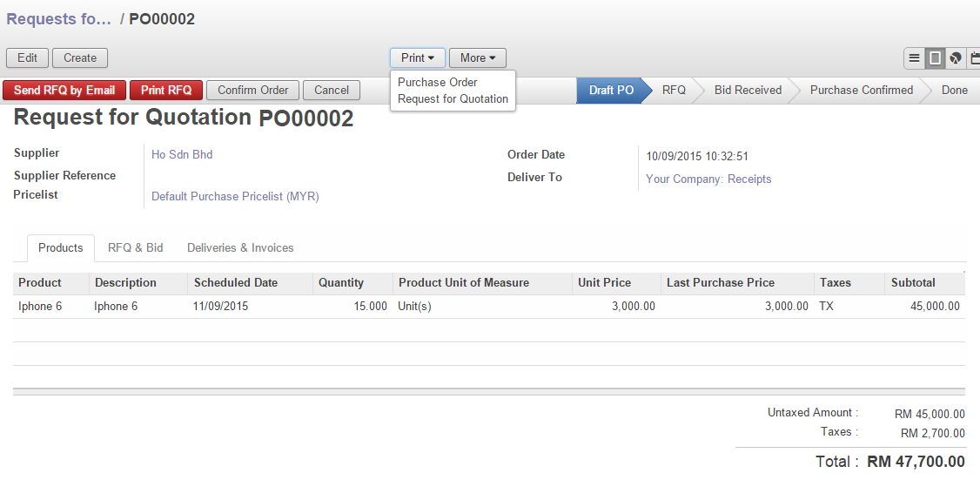Image resolution: width=980 pixels, height=480 pixels.
Task: Switch to calendar view icon
Action: point(975,58)
